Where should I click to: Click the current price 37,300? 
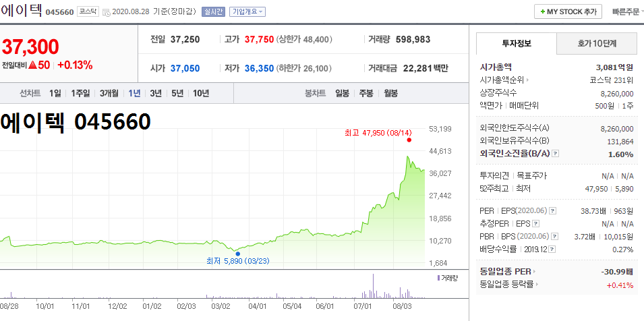pyautogui.click(x=31, y=47)
